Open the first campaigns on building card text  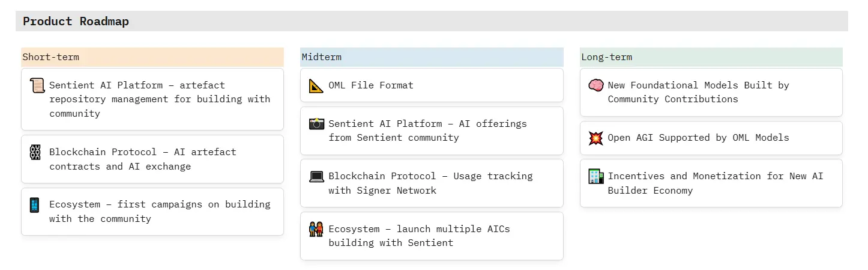(x=160, y=212)
